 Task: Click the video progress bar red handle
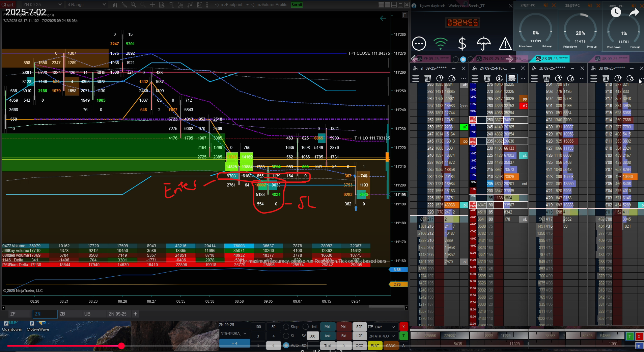(x=121, y=346)
